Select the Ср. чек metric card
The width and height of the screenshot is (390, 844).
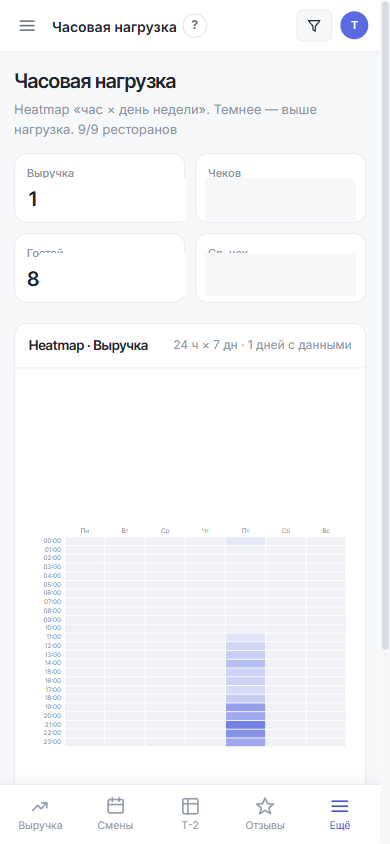click(x=280, y=268)
